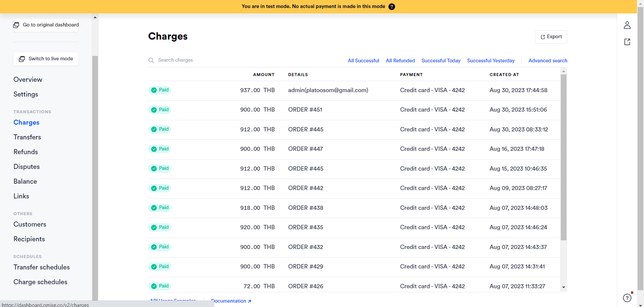Filter charges by Successful Yesterday
644x307 pixels.
click(491, 61)
